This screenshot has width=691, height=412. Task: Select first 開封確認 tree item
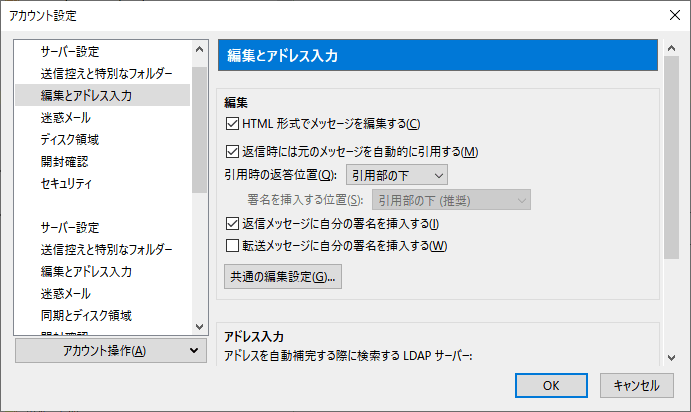(x=64, y=162)
